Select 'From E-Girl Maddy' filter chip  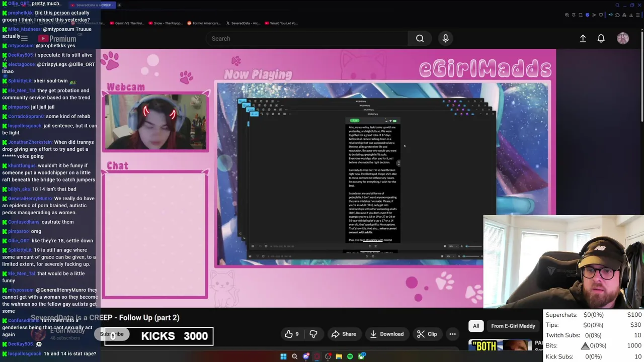click(x=513, y=326)
